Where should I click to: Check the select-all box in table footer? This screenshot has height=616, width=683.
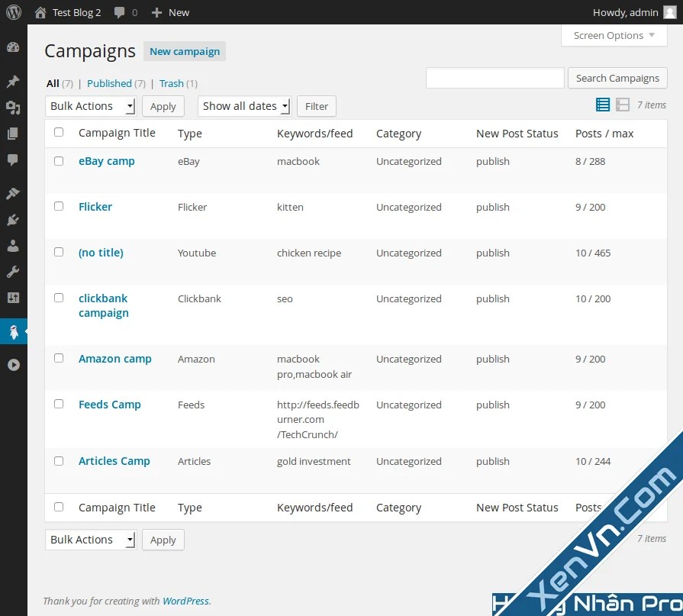(59, 507)
